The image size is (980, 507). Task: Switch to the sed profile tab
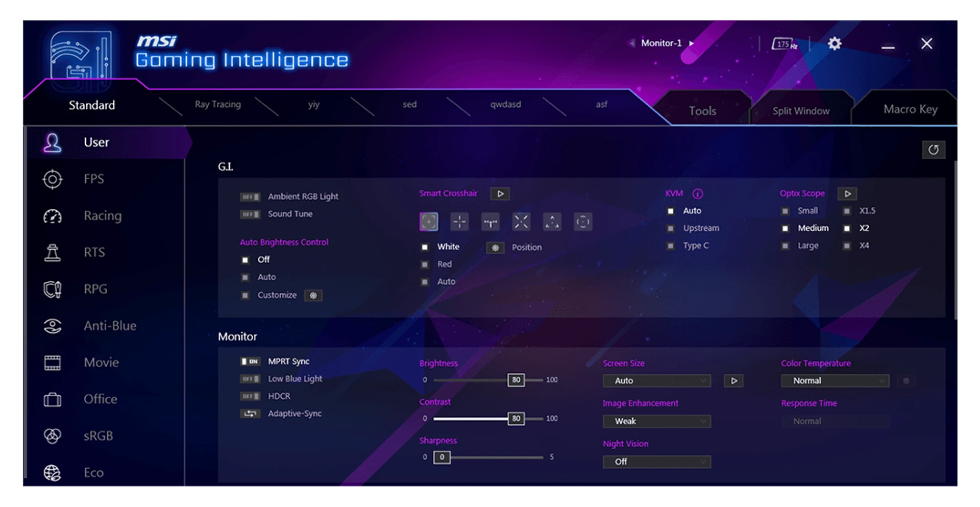click(x=409, y=105)
